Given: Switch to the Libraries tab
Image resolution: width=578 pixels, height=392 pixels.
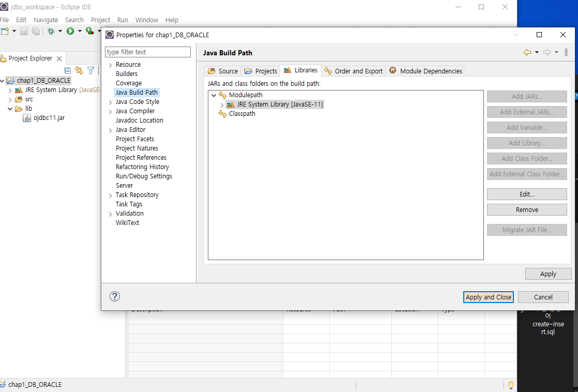Looking at the screenshot, I should coord(300,70).
